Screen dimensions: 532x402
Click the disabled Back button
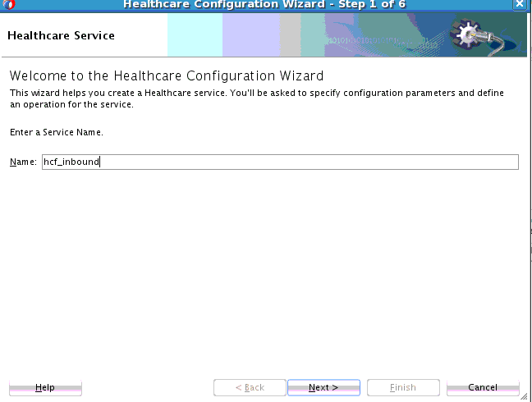point(250,387)
